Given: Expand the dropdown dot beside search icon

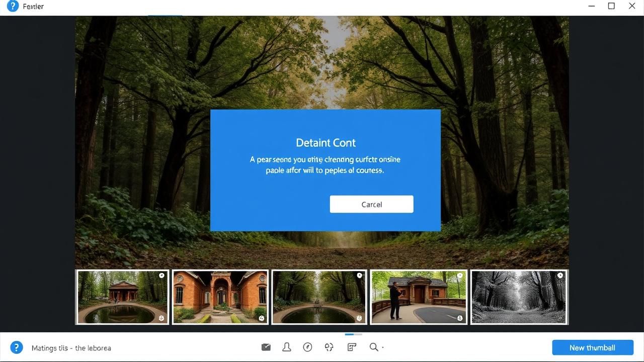Looking at the screenshot, I should pos(383,347).
